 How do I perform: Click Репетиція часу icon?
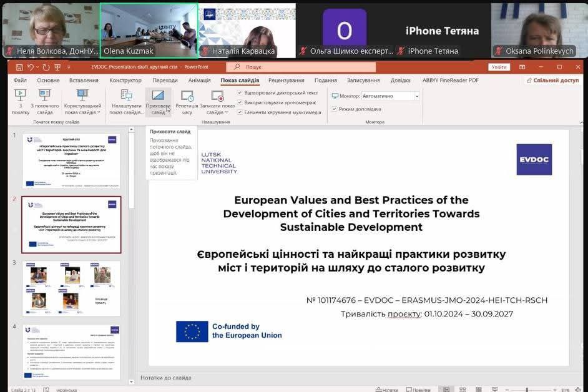coord(187,102)
